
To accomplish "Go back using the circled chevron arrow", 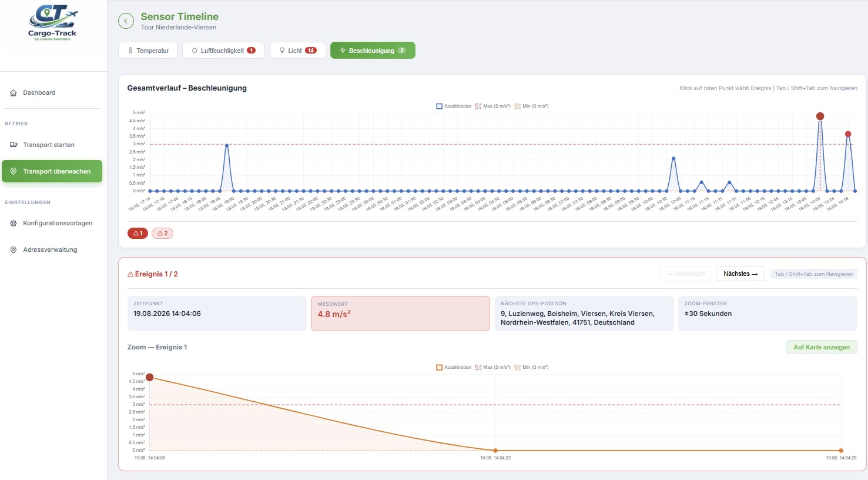I will (126, 21).
